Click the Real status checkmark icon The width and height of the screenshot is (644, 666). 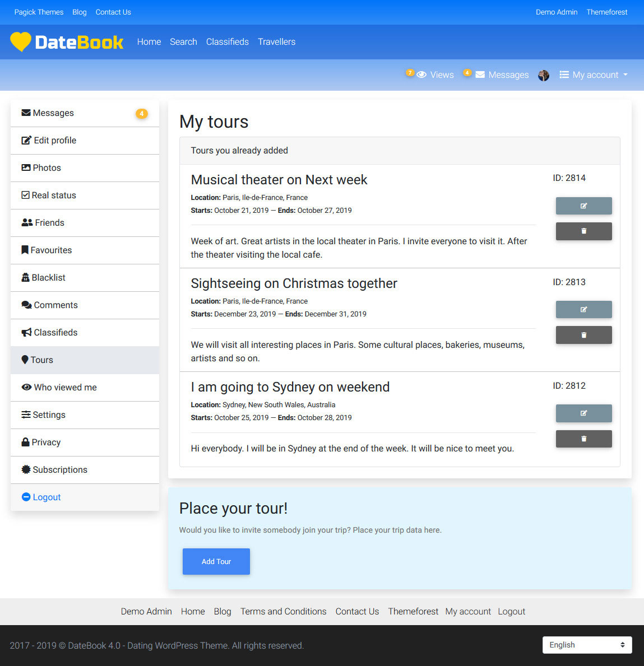pyautogui.click(x=26, y=195)
